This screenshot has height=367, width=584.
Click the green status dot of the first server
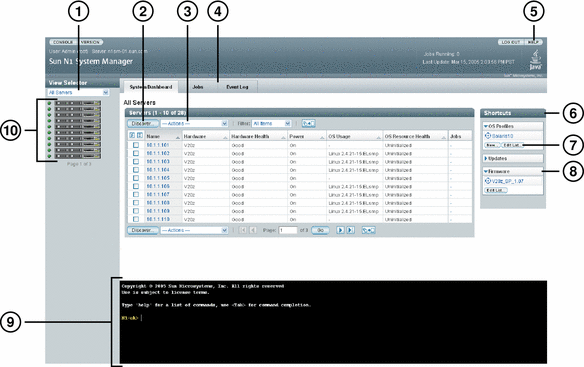(x=49, y=103)
